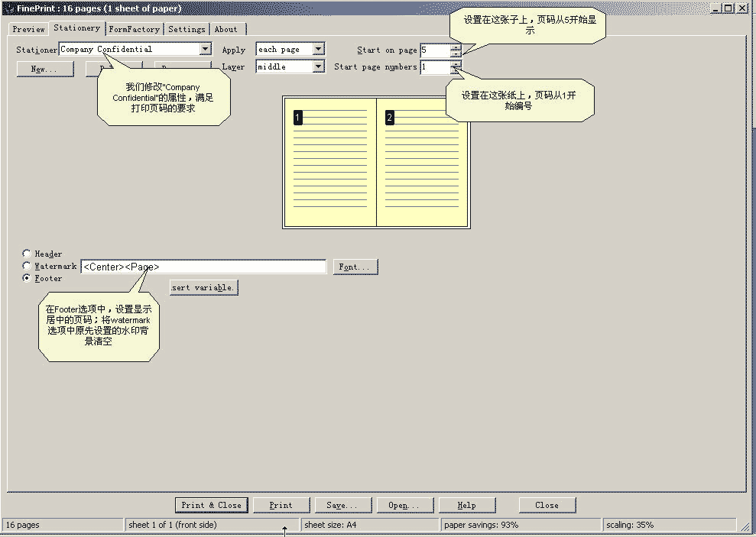Select the Header radio button
Viewport: 756px width, 537px height.
[28, 254]
